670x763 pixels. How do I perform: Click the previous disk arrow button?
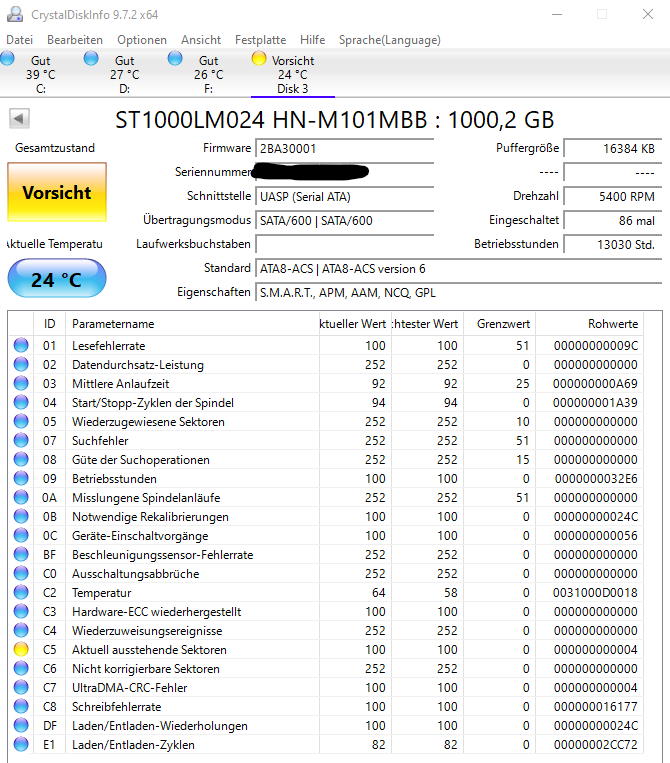click(19, 119)
